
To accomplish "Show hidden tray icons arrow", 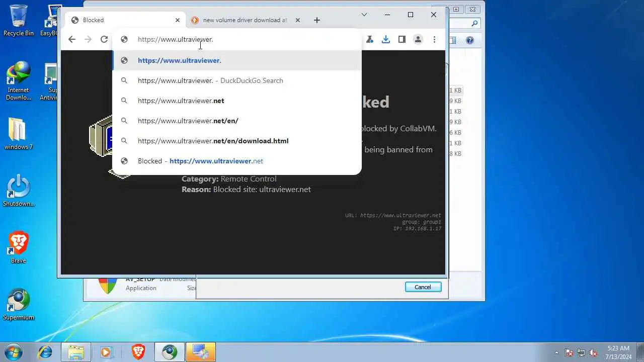I will coord(556,352).
